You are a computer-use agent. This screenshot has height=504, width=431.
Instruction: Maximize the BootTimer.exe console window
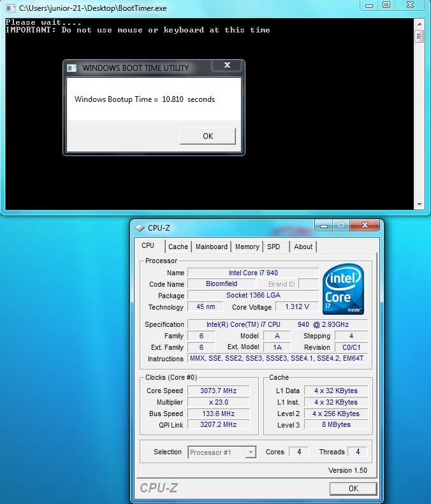coord(386,5)
